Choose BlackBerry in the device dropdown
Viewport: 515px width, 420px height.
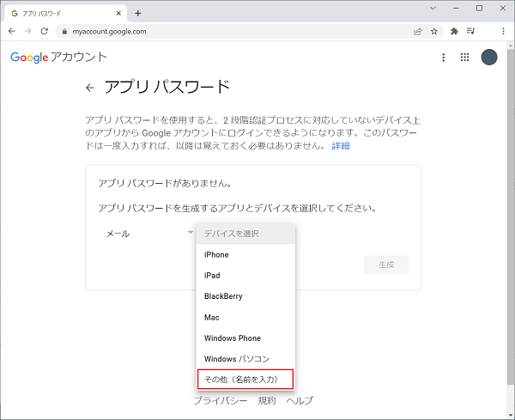click(223, 296)
